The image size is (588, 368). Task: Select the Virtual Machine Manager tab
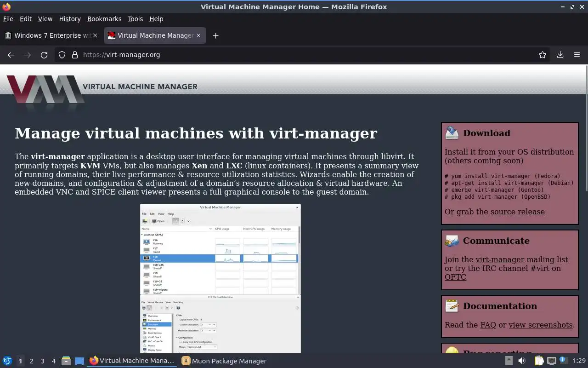tap(155, 35)
